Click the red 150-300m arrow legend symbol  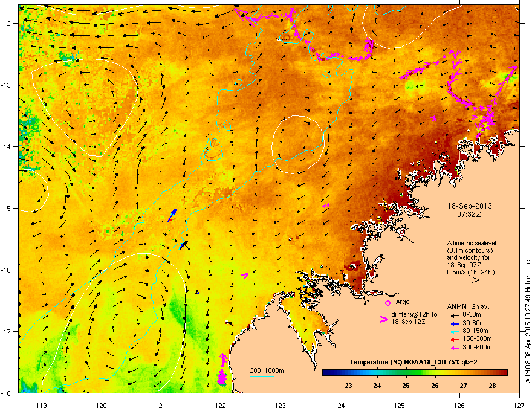(x=454, y=339)
